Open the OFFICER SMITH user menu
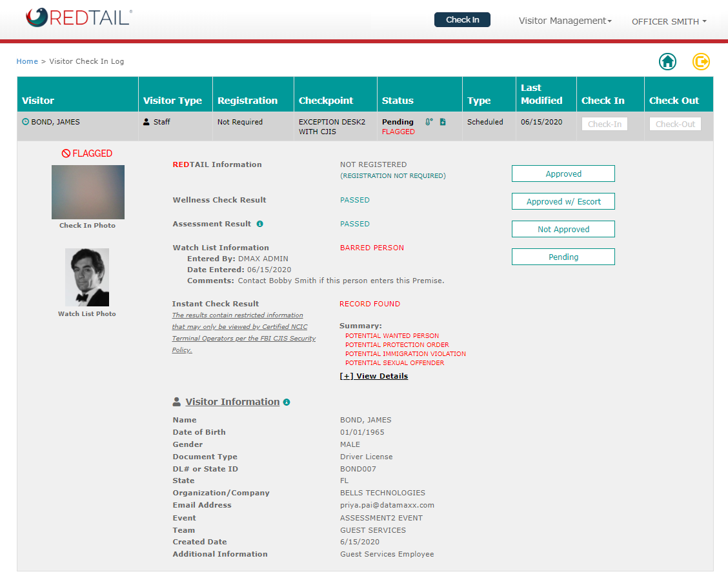 (669, 21)
